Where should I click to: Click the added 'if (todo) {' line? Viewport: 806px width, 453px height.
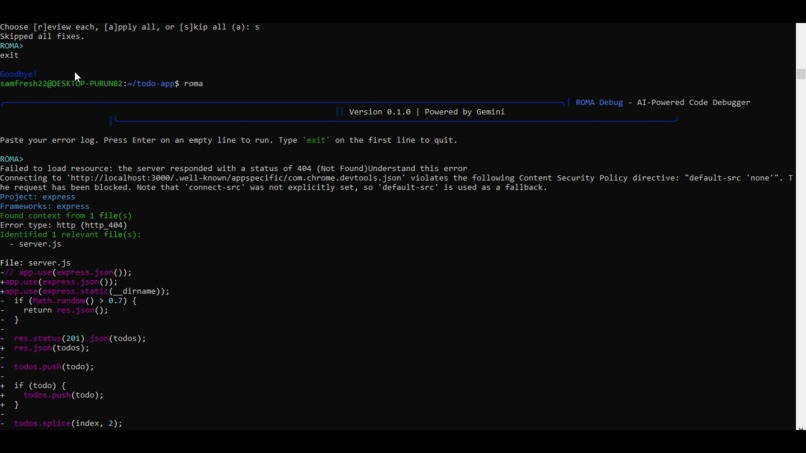pos(33,385)
